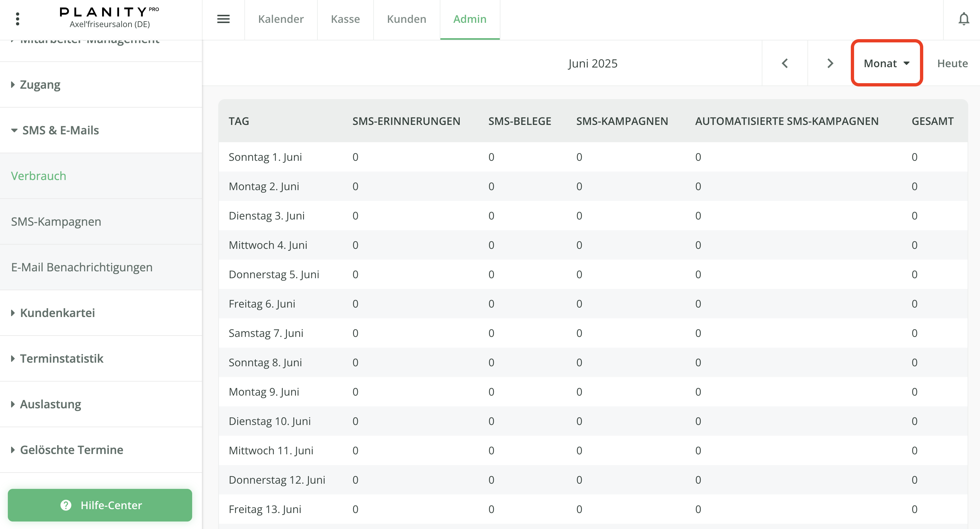Switch to the Kalender tab
The height and width of the screenshot is (529, 980).
tap(281, 19)
